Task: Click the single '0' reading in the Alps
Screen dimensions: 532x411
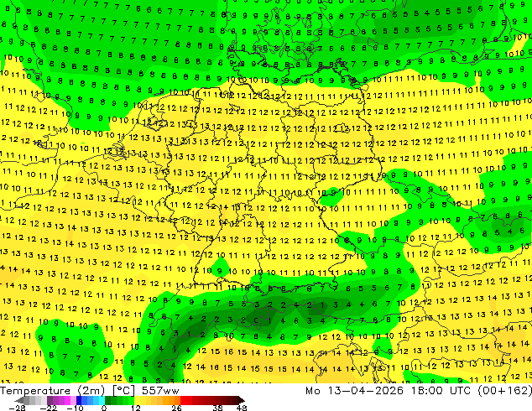Action: coord(256,320)
